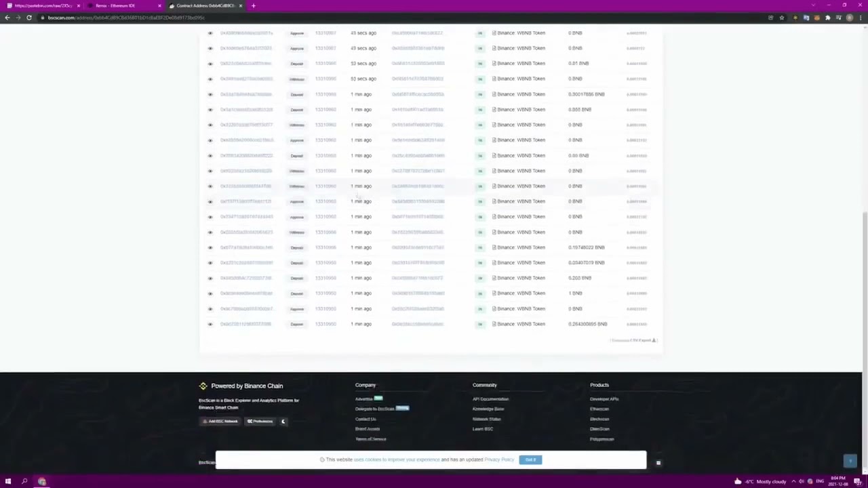Click eye icon beside the 0.855 BNB transaction

pyautogui.click(x=210, y=110)
